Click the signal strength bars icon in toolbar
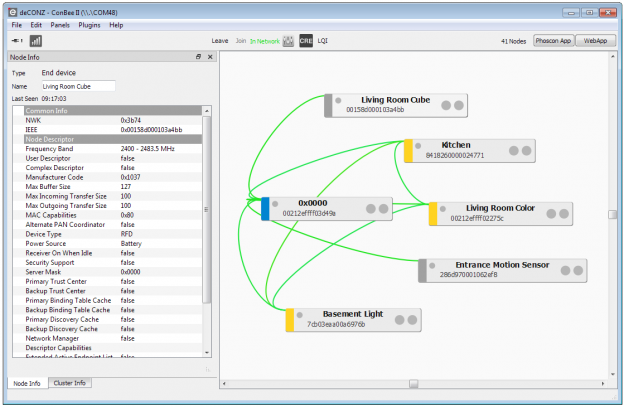Image resolution: width=624 pixels, height=407 pixels. coord(36,41)
